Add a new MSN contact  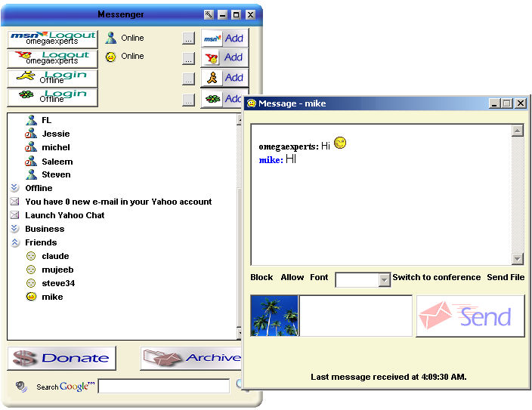click(224, 38)
